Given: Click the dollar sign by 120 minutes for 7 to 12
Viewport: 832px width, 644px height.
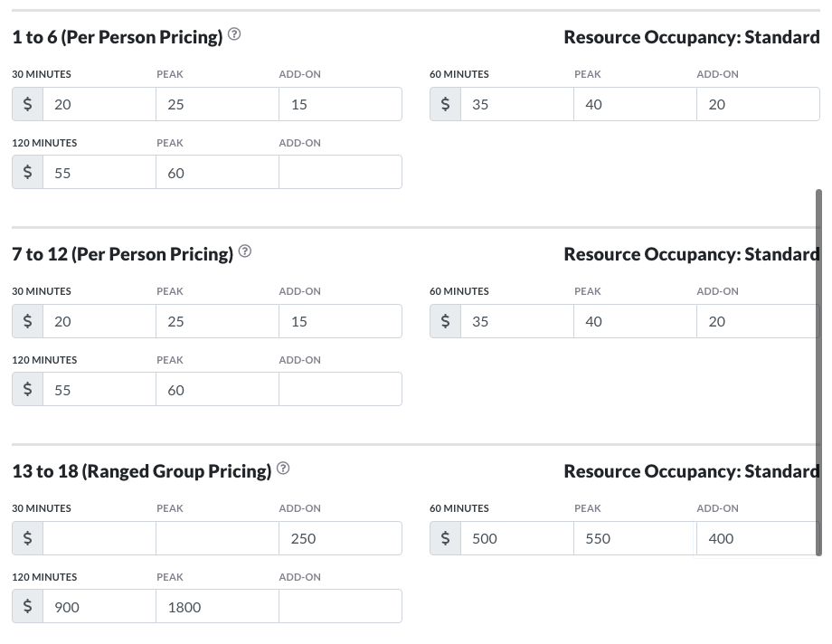Looking at the screenshot, I should point(27,390).
